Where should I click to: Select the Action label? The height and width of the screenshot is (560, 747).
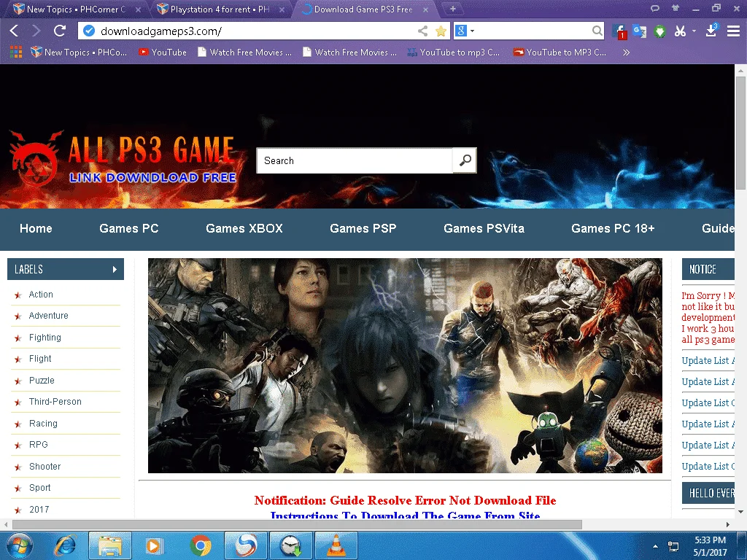click(41, 295)
